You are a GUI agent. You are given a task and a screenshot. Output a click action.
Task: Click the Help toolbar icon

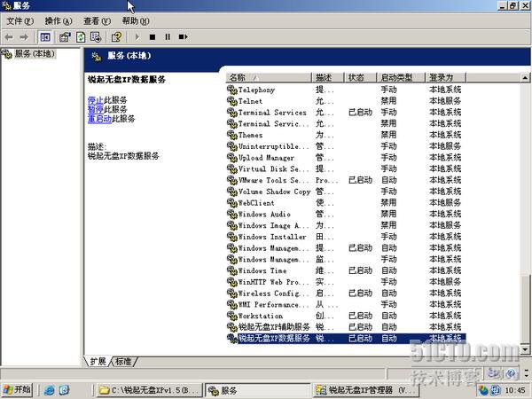point(116,37)
